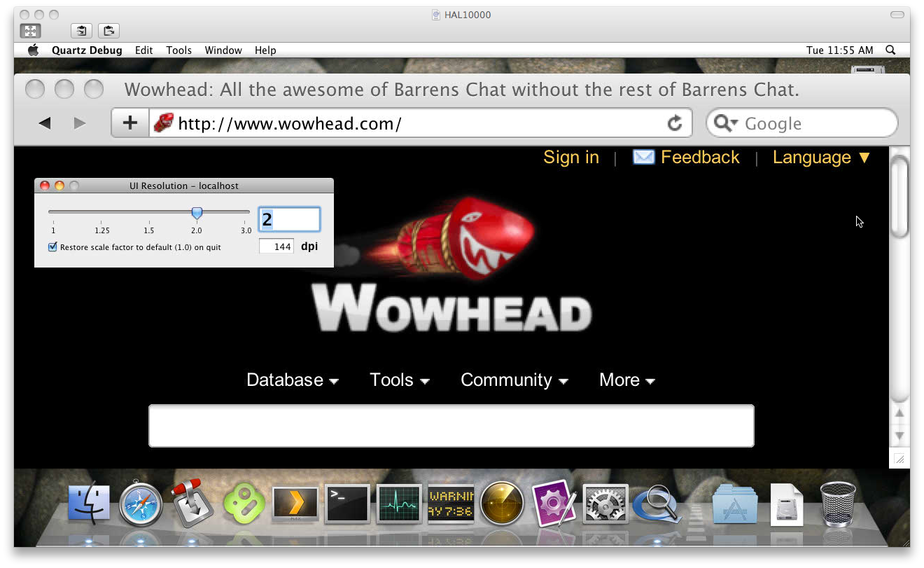The width and height of the screenshot is (924, 568).
Task: Toggle the screen sharing scaling mode button
Action: 30,31
